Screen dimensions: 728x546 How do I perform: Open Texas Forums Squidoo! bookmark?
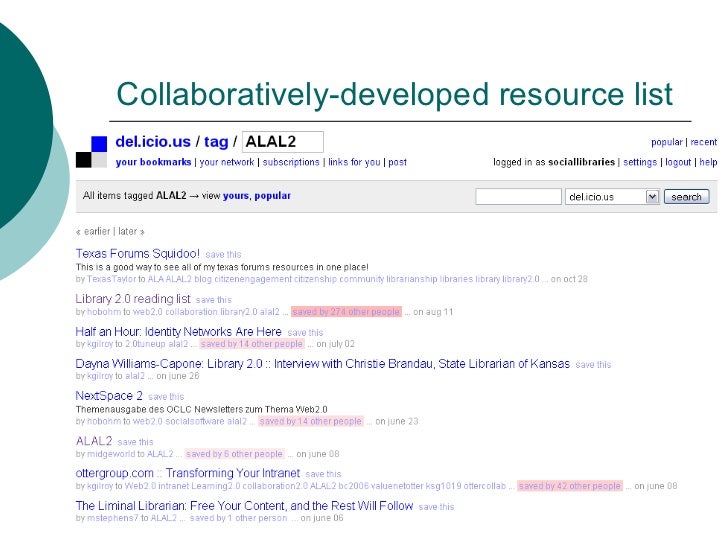[x=137, y=254]
